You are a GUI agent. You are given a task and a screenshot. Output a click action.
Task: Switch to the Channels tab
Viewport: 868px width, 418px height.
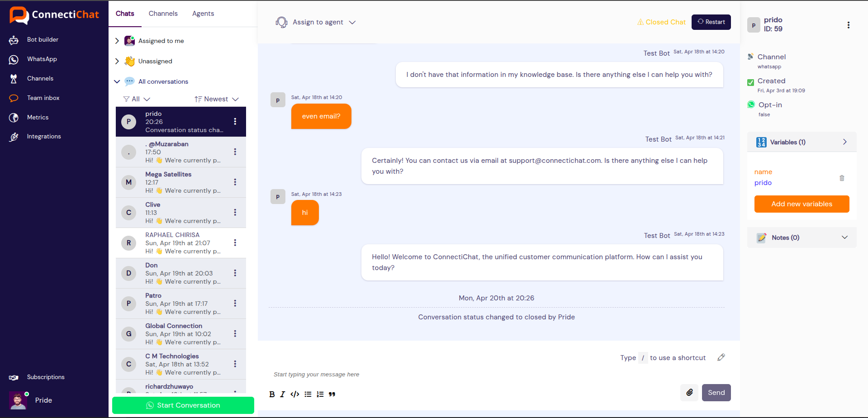click(x=163, y=14)
